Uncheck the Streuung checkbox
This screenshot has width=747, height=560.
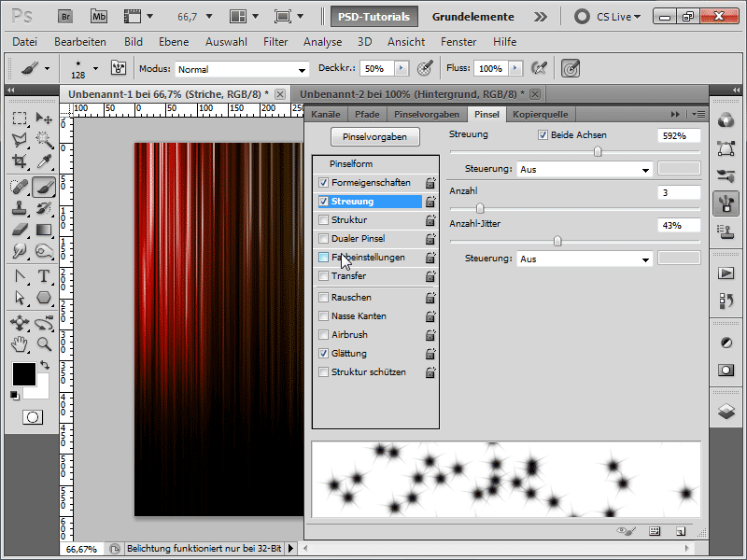[x=323, y=201]
